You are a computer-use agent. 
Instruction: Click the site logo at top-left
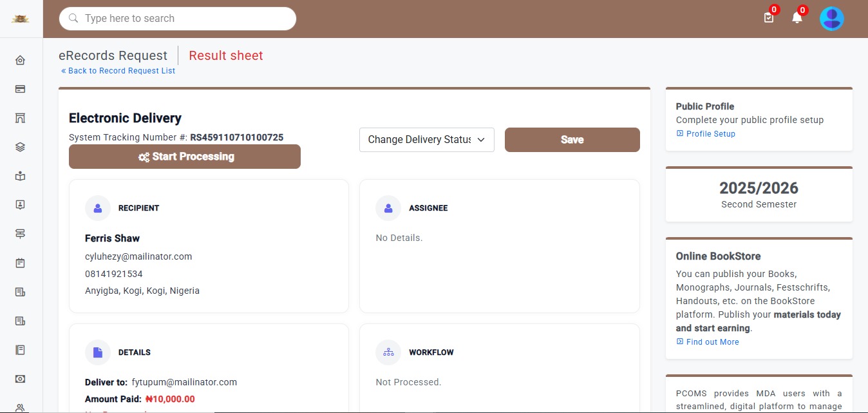[x=21, y=19]
